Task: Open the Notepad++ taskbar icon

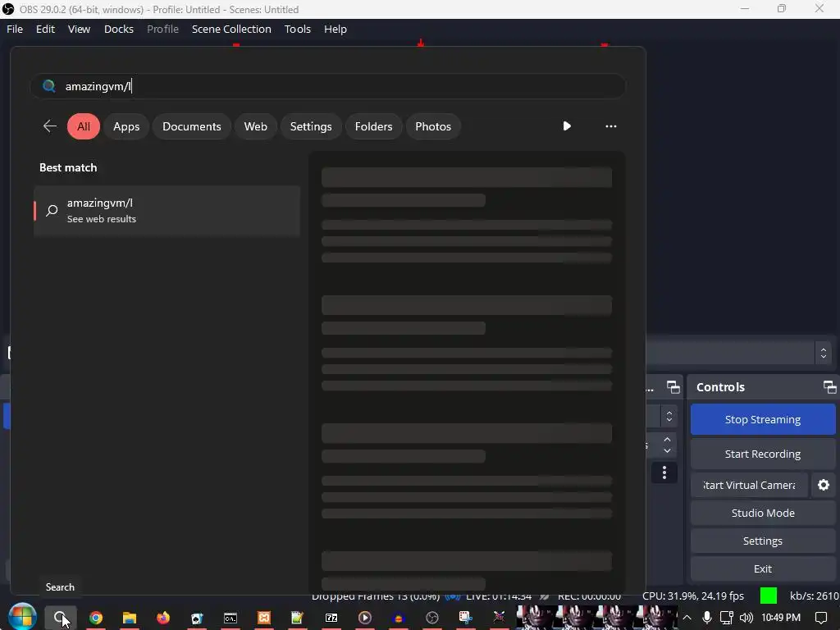Action: [297, 618]
